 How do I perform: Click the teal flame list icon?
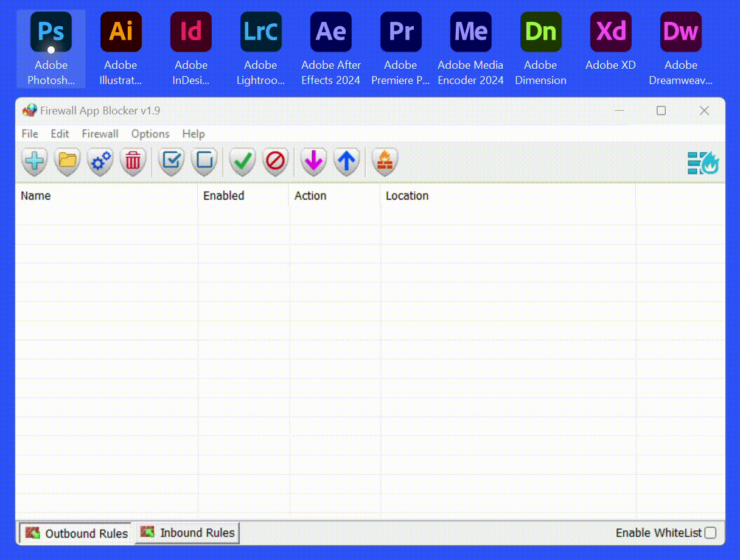(x=703, y=163)
